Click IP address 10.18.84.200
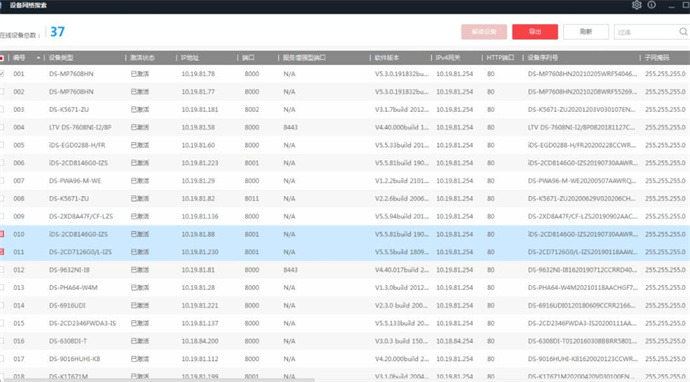The width and height of the screenshot is (690, 382). pos(200,341)
